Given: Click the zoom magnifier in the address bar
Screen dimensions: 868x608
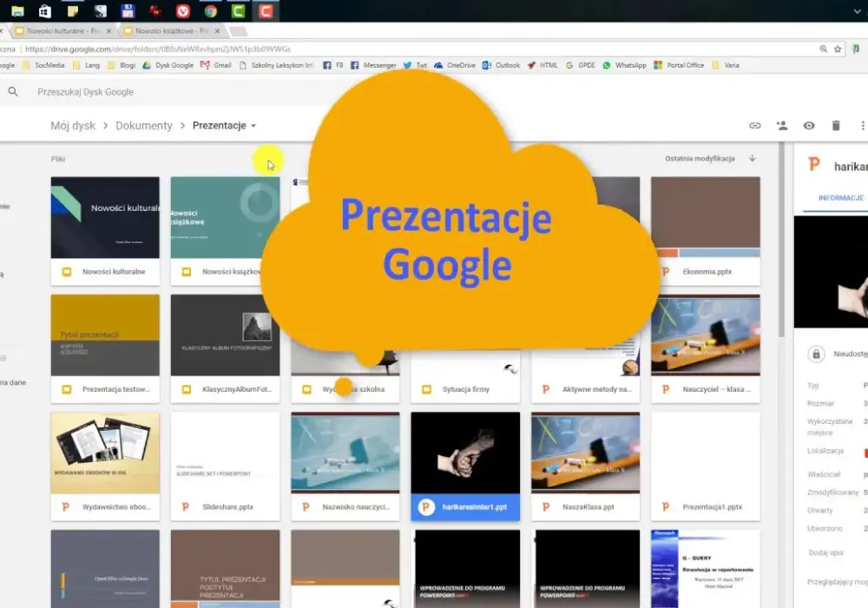Looking at the screenshot, I should pyautogui.click(x=823, y=49).
